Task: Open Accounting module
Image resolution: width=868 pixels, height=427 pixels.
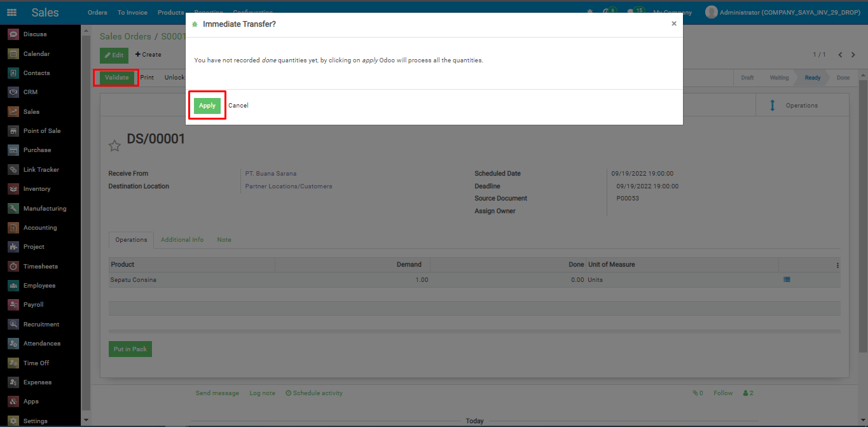Action: [39, 228]
